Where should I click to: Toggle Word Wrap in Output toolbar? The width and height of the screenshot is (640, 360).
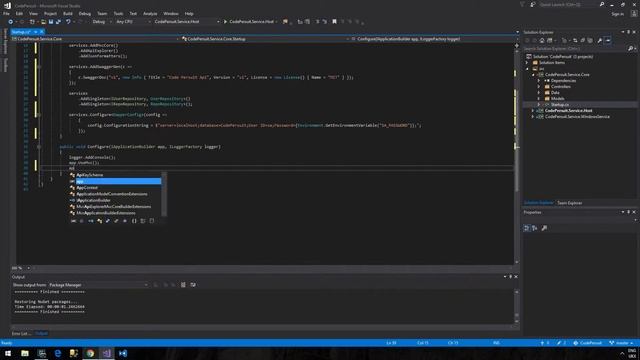(x=193, y=285)
